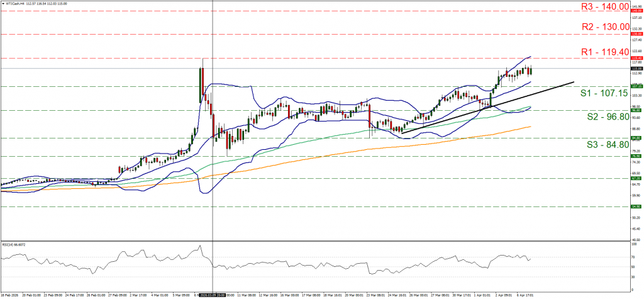Select the R3 - 140.00 resistance label
Image resolution: width=644 pixels, height=299 pixels.
[603, 7]
